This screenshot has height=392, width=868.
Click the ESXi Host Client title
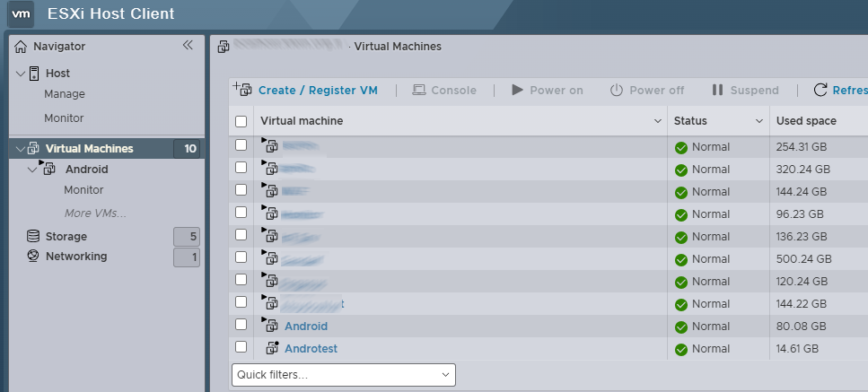click(x=110, y=13)
